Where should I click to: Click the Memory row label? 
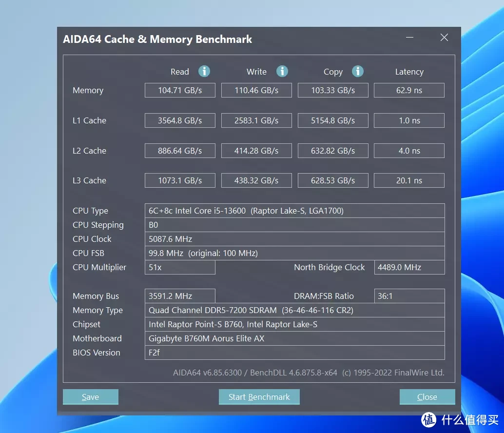[x=88, y=90]
